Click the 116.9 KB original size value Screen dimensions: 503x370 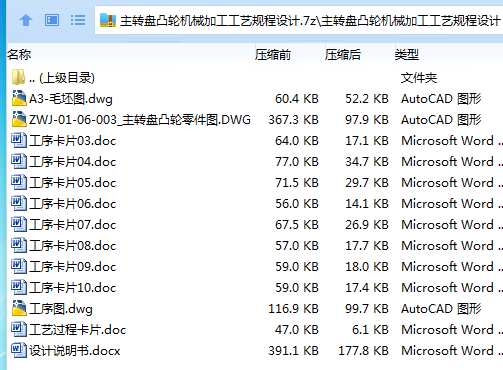293,309
